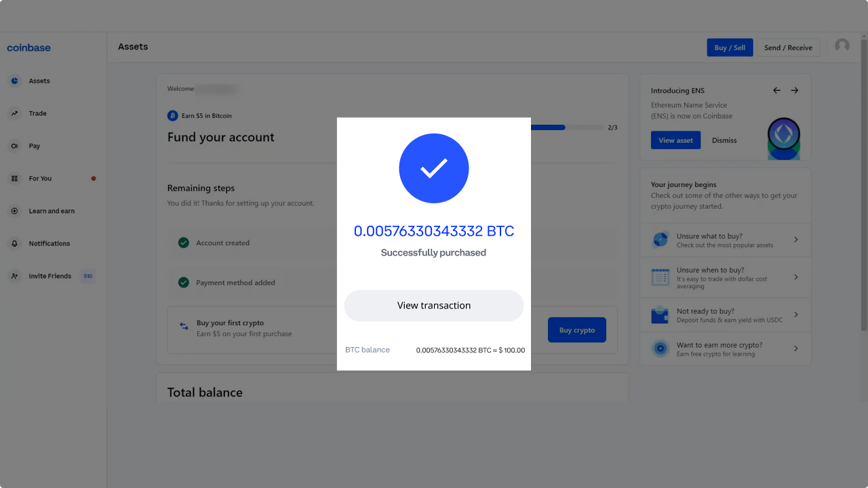Expand Not ready to buy chevron
Screen dimensions: 868x488
(796, 314)
